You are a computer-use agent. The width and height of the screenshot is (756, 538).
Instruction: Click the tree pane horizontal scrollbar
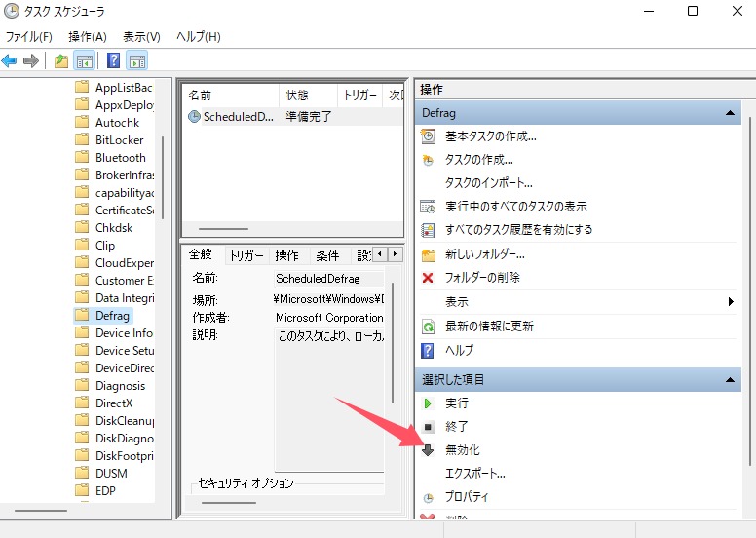tap(41, 511)
